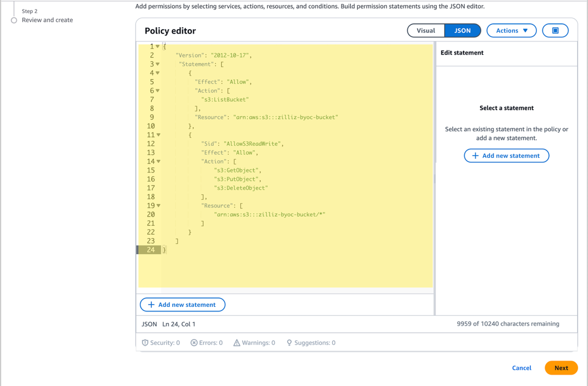Click Add new statement bottom button
This screenshot has height=386, width=588.
coord(182,304)
